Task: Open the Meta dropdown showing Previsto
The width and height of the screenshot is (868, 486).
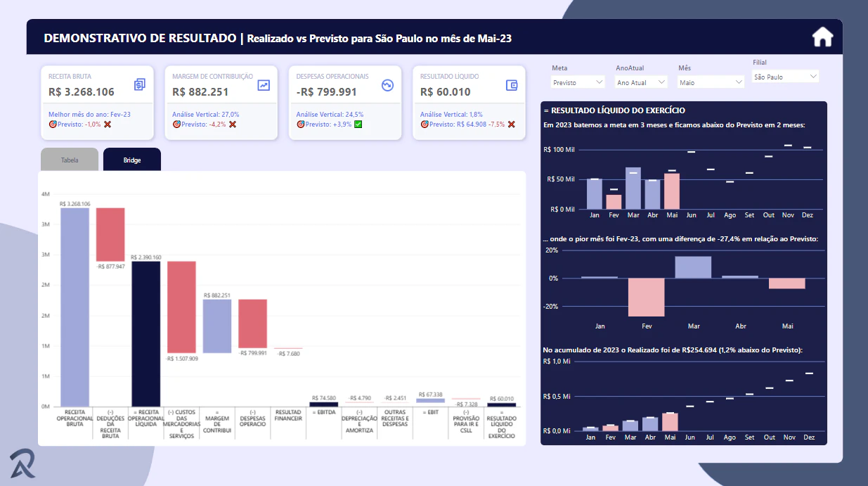Action: tap(578, 82)
